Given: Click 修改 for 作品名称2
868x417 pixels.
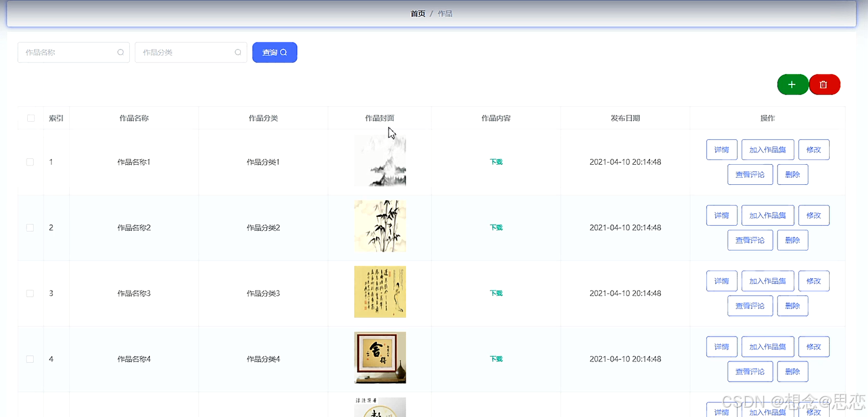Looking at the screenshot, I should [x=814, y=216].
